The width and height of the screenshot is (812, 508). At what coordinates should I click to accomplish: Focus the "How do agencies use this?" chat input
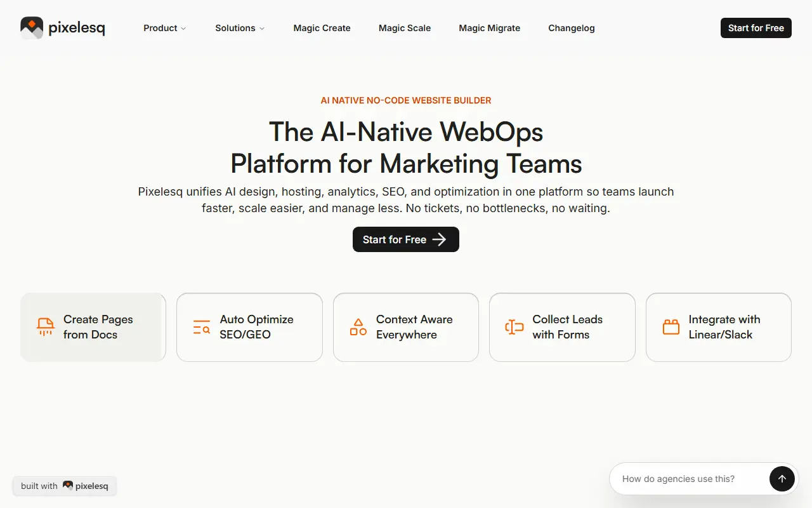pos(689,479)
